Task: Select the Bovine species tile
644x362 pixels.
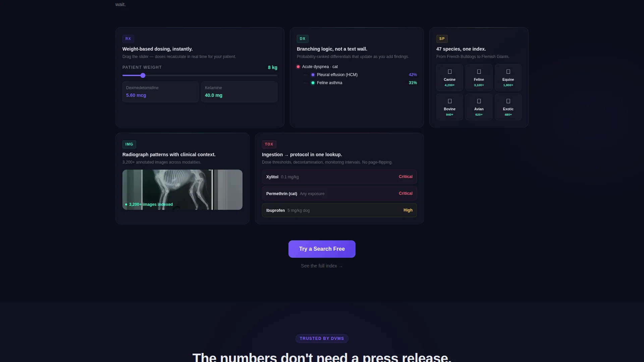Action: pyautogui.click(x=449, y=107)
